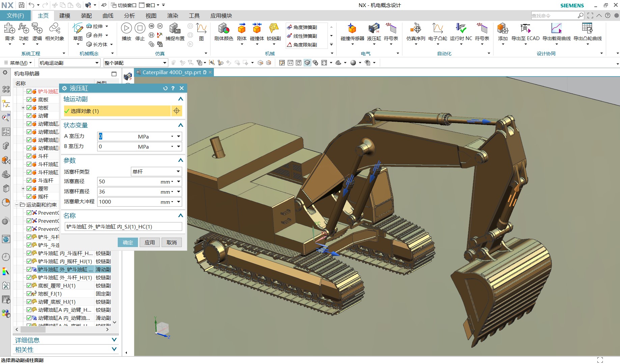Collapse the 状态变量 section
Image resolution: width=620 pixels, height=364 pixels.
180,125
